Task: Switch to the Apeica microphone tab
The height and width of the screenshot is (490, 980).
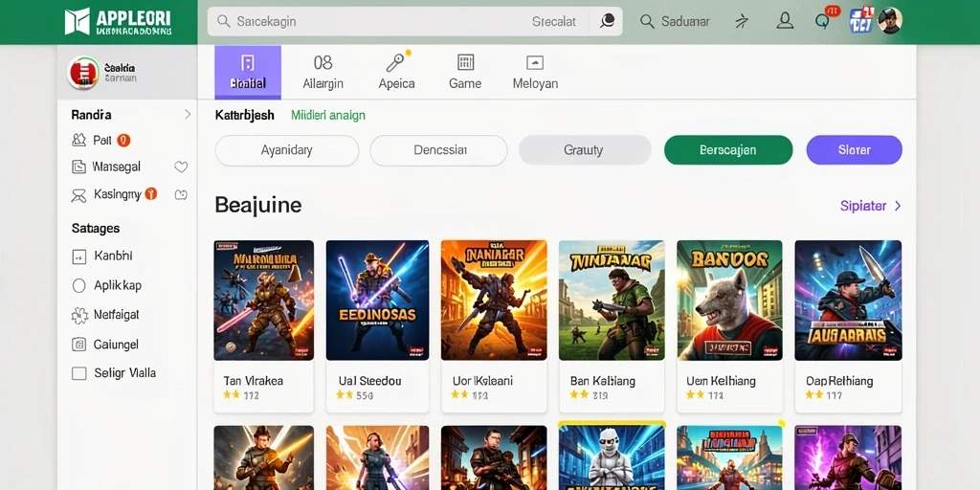Action: [x=396, y=72]
